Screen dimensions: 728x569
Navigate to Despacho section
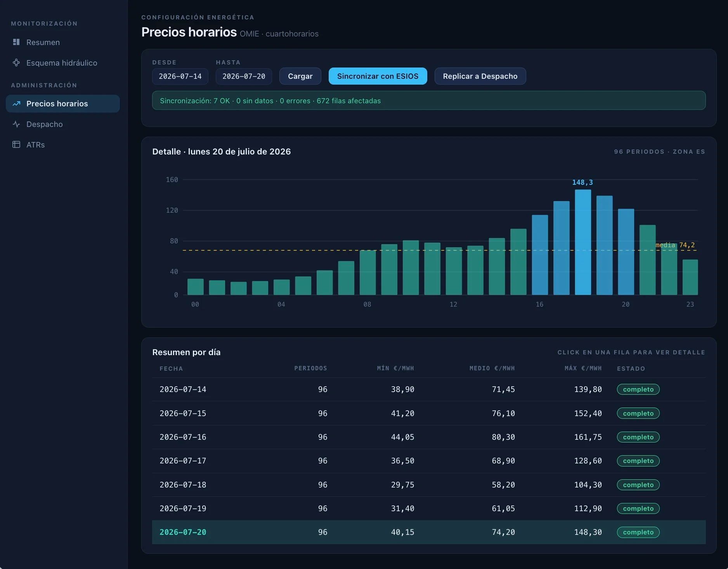(63, 124)
